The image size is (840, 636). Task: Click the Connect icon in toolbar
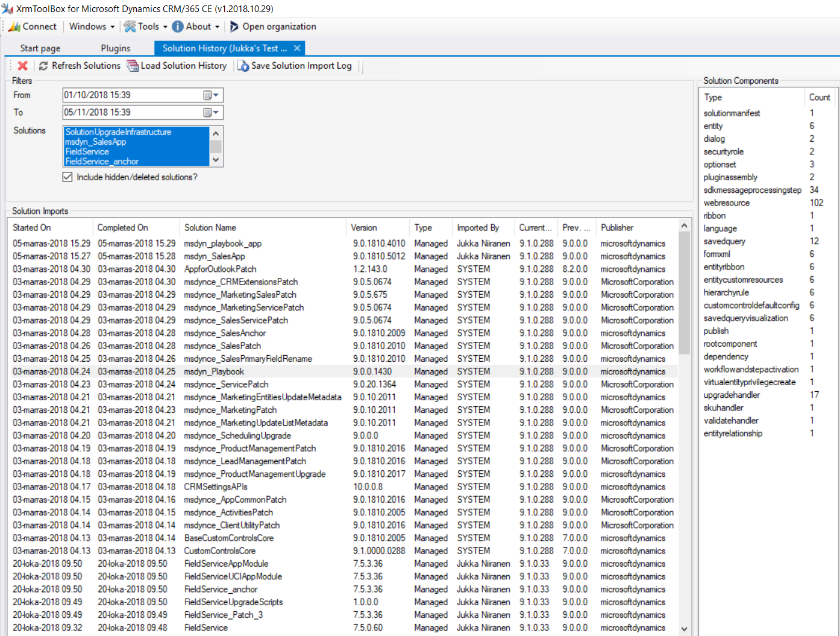coord(14,27)
